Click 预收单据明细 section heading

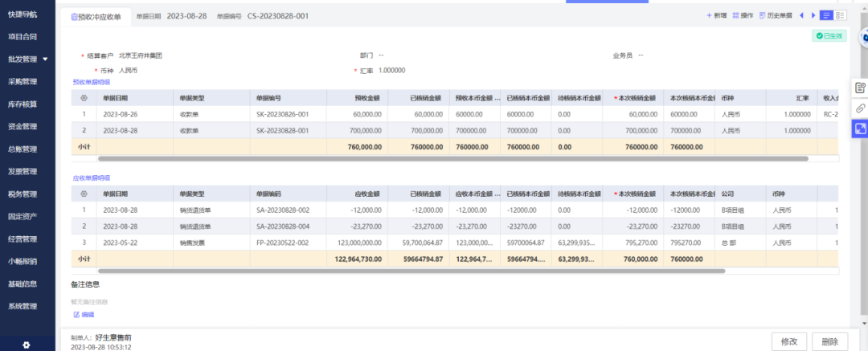pyautogui.click(x=92, y=82)
